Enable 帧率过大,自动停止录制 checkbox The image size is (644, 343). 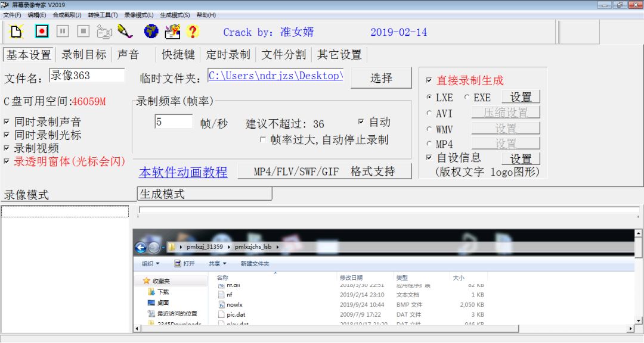tap(262, 139)
